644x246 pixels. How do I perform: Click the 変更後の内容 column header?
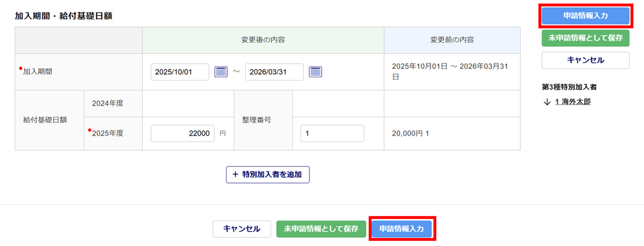click(263, 40)
